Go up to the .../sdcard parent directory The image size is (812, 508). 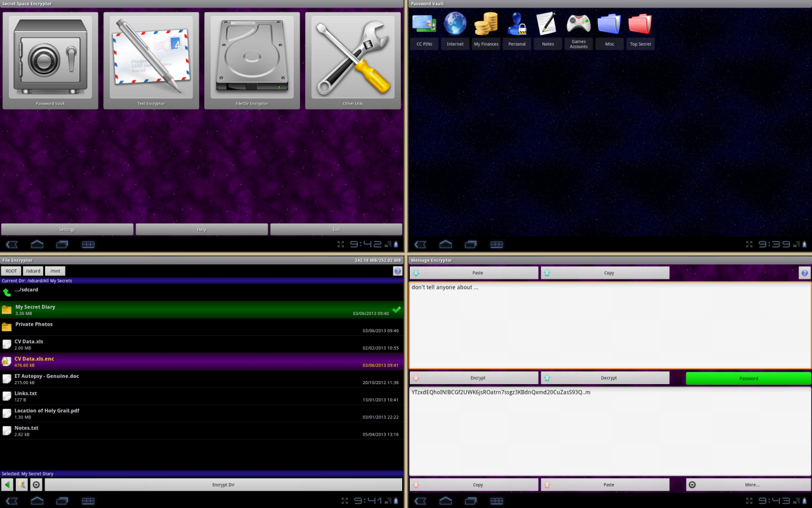pyautogui.click(x=8, y=292)
